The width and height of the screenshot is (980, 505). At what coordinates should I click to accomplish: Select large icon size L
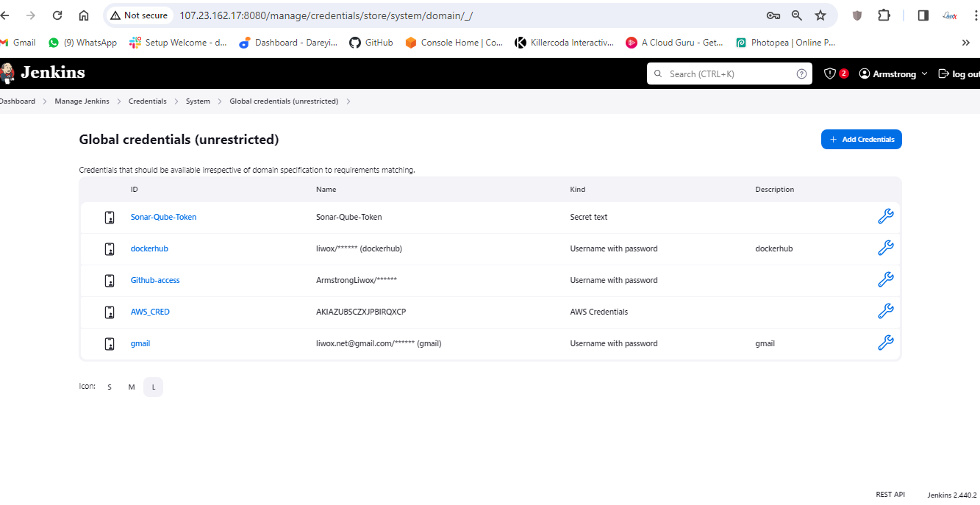tap(153, 387)
